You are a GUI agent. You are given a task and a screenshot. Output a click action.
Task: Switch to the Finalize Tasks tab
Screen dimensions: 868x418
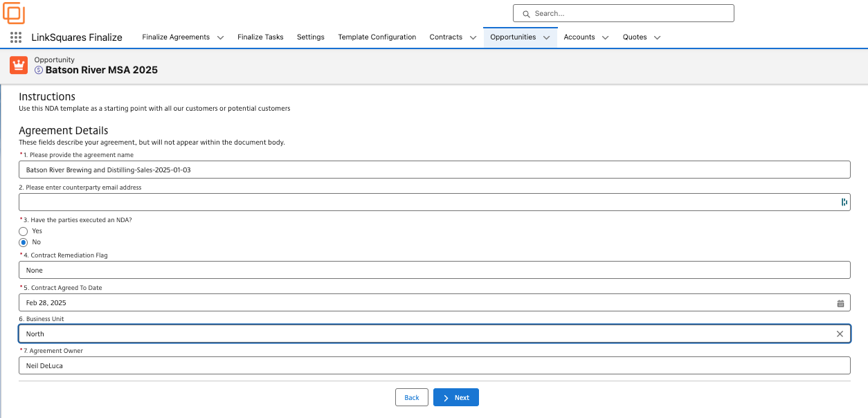[260, 37]
